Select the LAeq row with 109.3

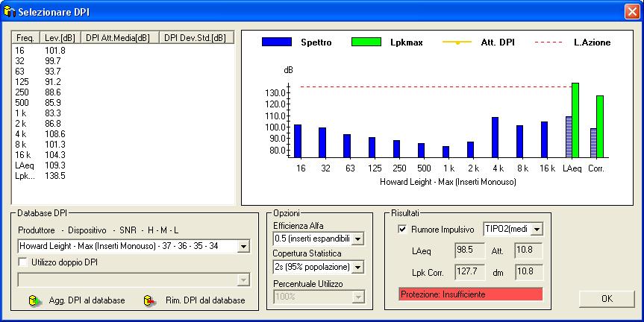point(123,165)
